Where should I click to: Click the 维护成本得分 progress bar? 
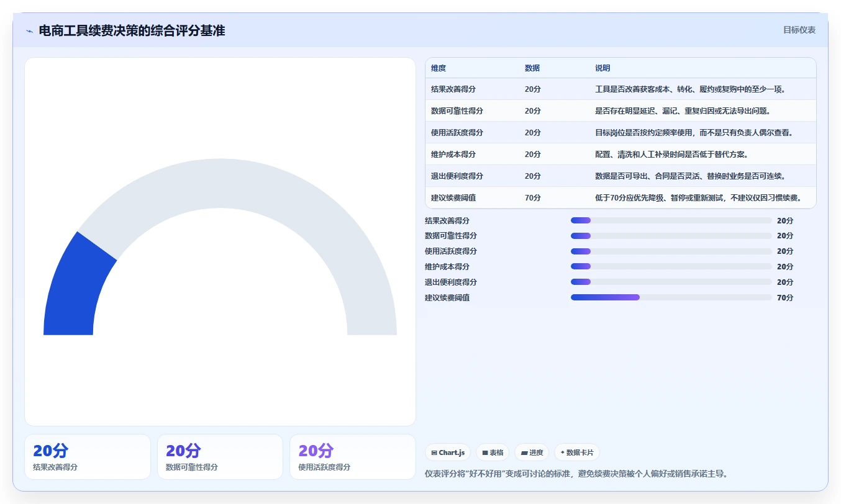pyautogui.click(x=671, y=266)
